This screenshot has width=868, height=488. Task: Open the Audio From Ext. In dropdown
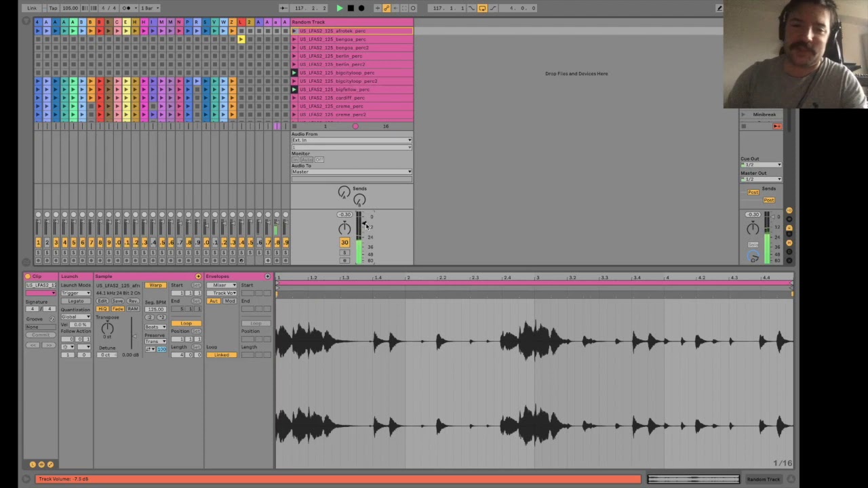click(x=351, y=140)
